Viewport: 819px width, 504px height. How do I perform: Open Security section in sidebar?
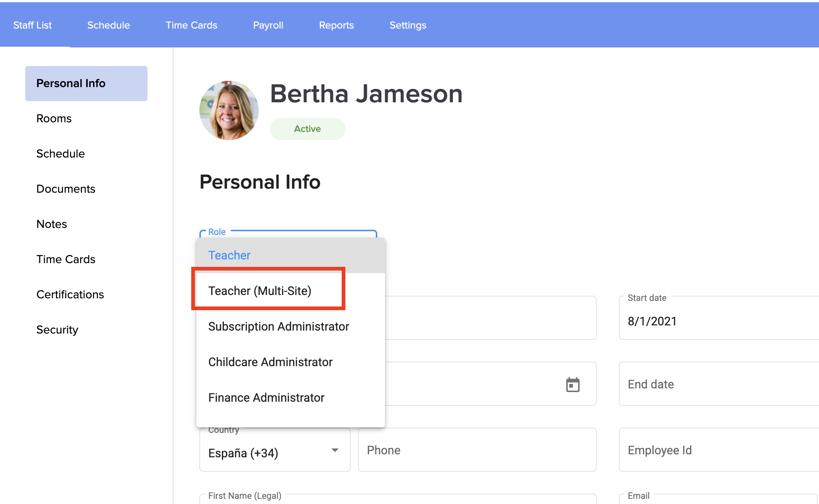pyautogui.click(x=57, y=330)
